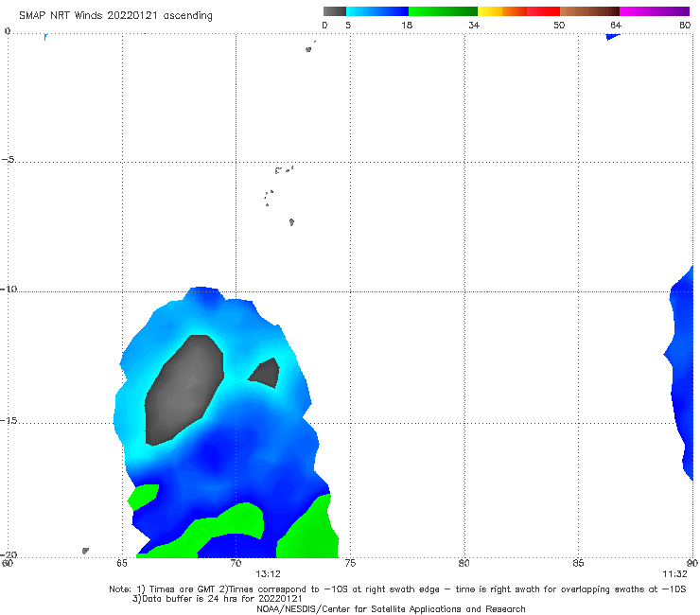Click the island near 7S, 72E
The width and height of the screenshot is (700, 615).
[291, 222]
